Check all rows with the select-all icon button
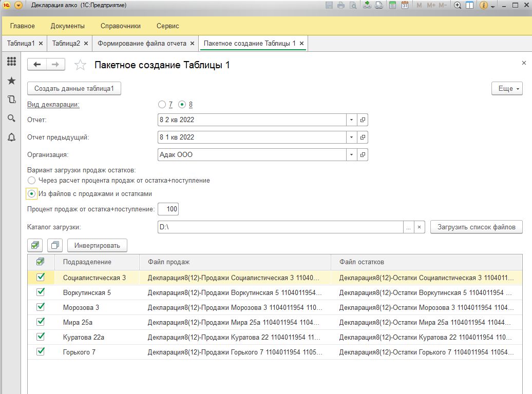Viewport: 532px width, 394px height. 35,245
